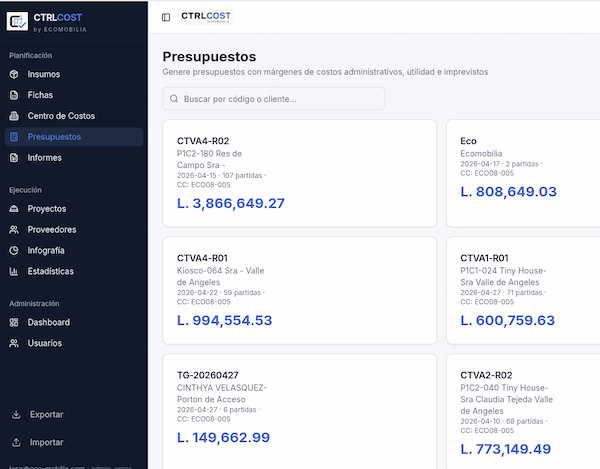Open the TG-20260427 Porton de Acceso card

[x=300, y=412]
